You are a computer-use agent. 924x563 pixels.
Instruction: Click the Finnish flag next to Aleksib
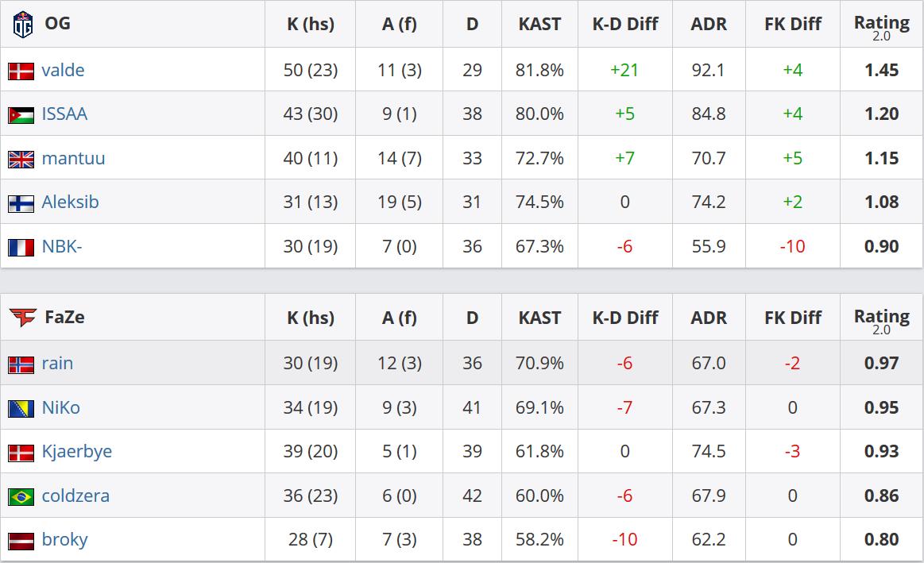tap(21, 202)
